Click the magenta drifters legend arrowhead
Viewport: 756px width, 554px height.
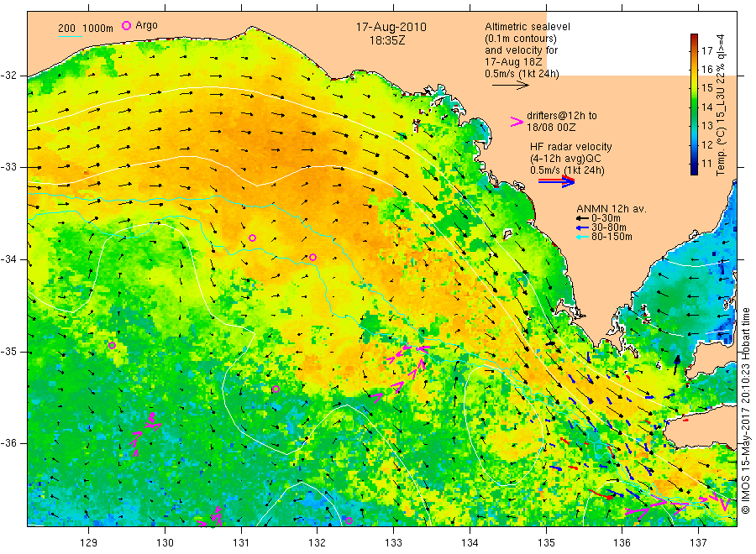[x=517, y=123]
